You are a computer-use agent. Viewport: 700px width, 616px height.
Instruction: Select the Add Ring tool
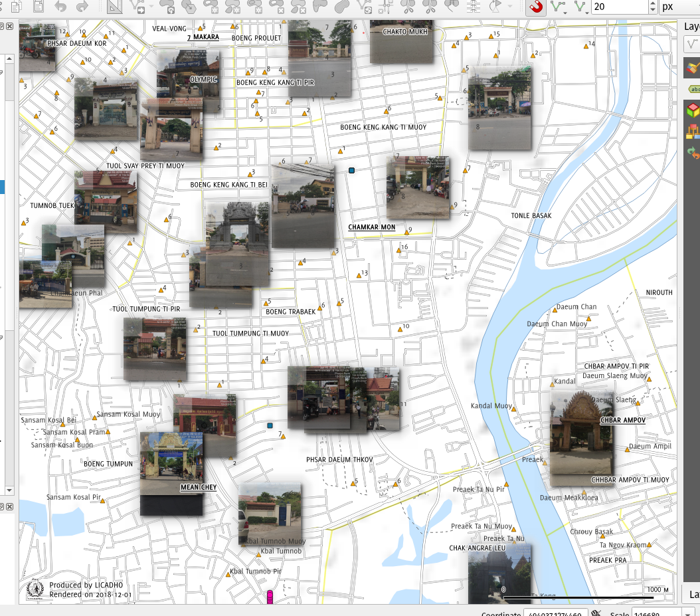pyautogui.click(x=211, y=6)
